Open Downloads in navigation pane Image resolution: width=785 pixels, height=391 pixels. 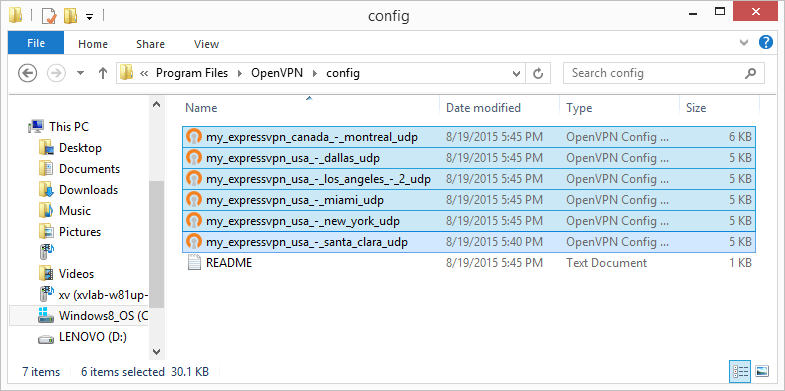79,190
